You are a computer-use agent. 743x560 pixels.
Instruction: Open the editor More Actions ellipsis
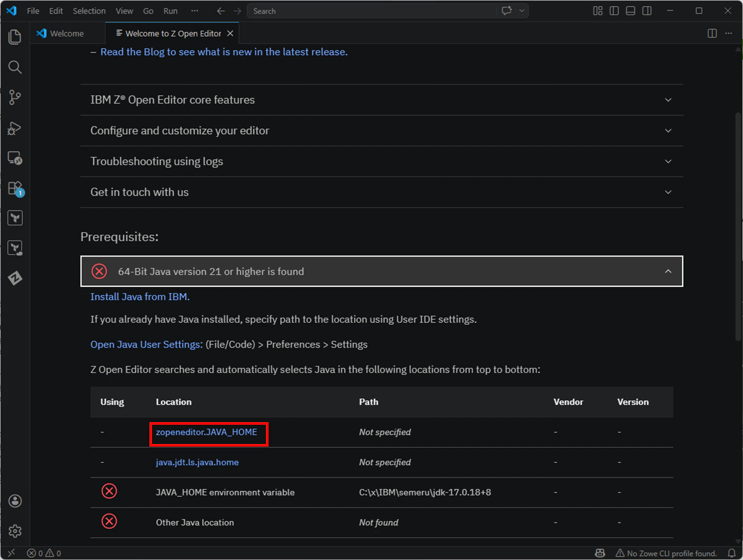pos(729,33)
